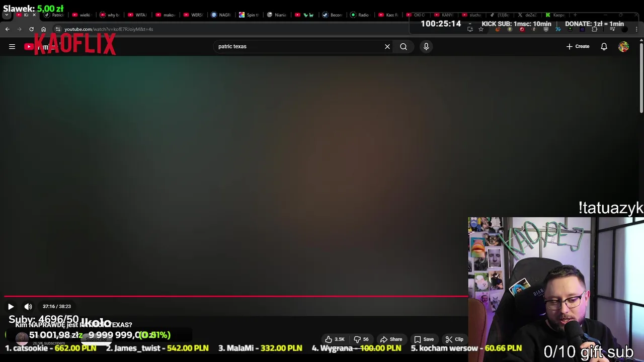This screenshot has width=644, height=362.
Task: Switch to the KANYE tab
Action: [x=443, y=15]
